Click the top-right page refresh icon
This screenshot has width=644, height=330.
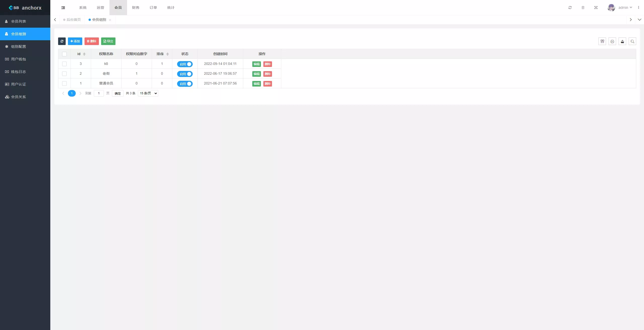tap(570, 8)
